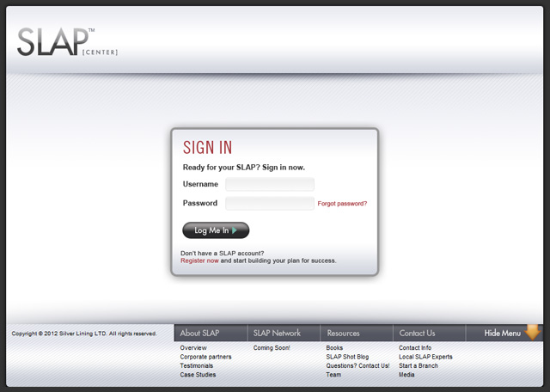This screenshot has height=392, width=550.
Task: Open the Resources footer menu
Action: pyautogui.click(x=343, y=333)
